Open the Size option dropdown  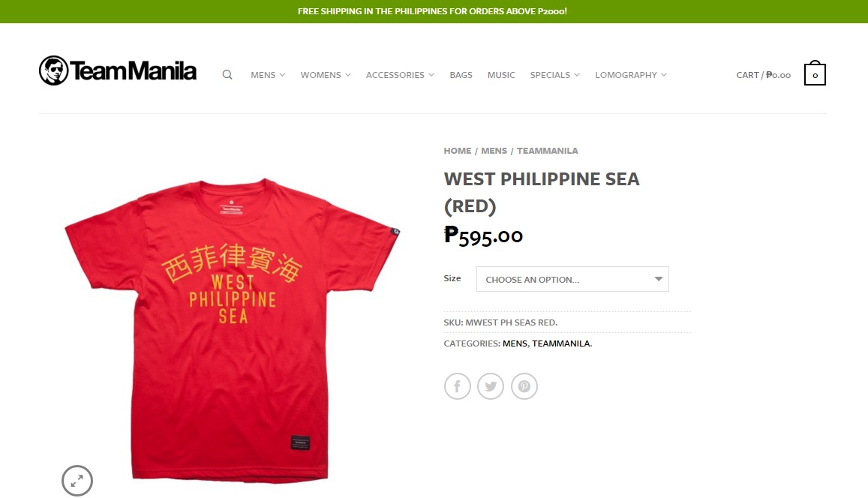(572, 280)
